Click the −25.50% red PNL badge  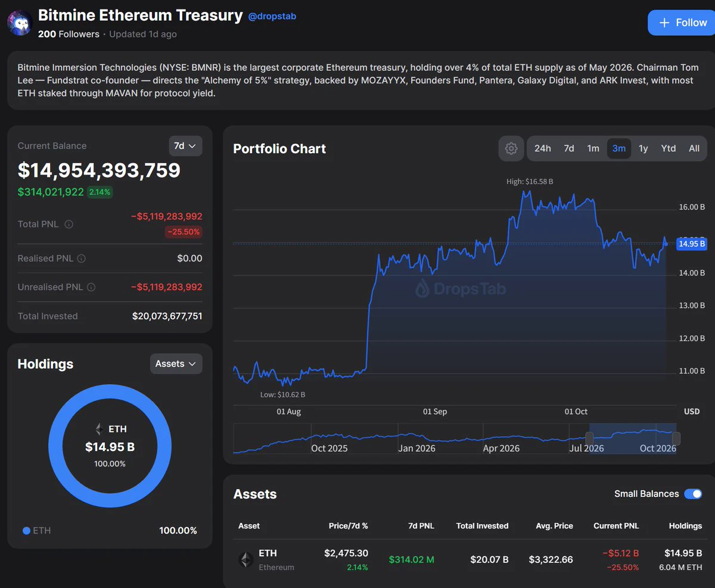click(184, 232)
